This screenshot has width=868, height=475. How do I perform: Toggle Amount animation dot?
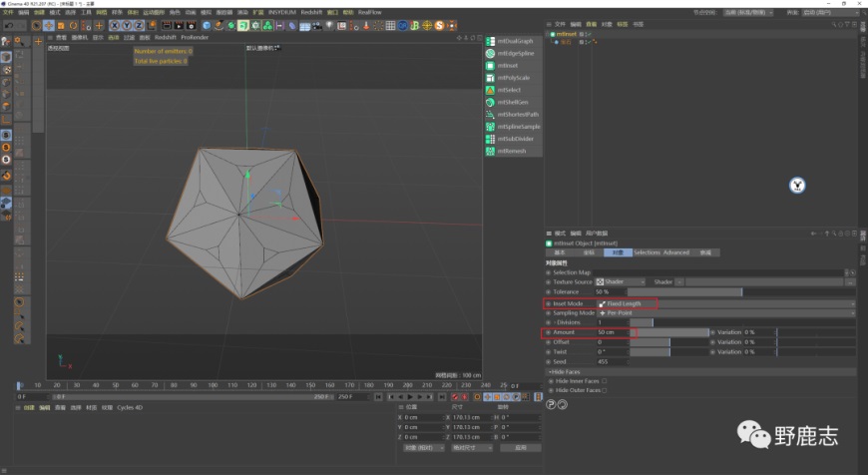[549, 332]
